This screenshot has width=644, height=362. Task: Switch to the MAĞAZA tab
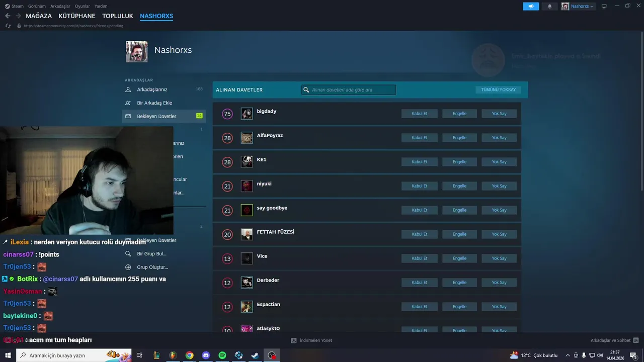point(39,16)
